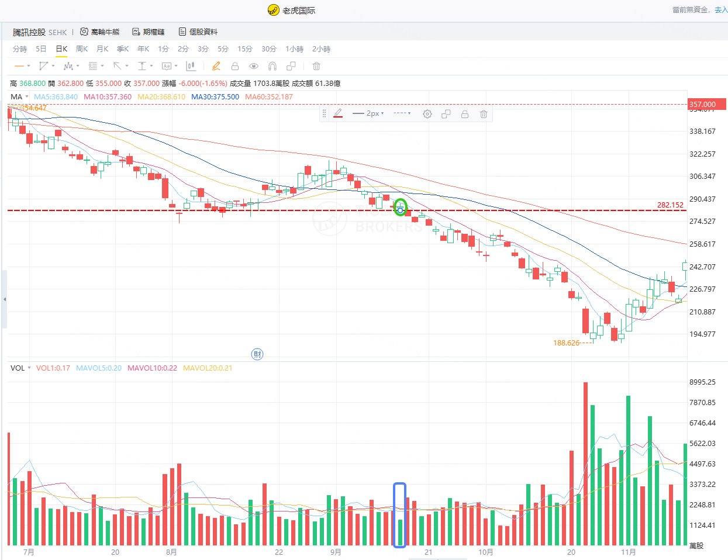Click the duplicate drawing icon in main toolbar
The width and height of the screenshot is (728, 560).
(x=291, y=66)
